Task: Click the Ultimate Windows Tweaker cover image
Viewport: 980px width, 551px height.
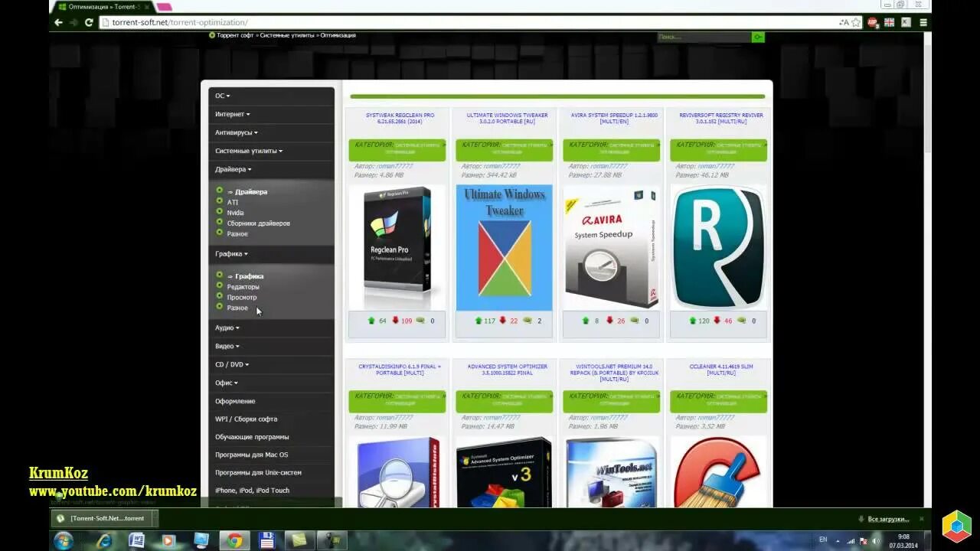Action: click(x=504, y=248)
